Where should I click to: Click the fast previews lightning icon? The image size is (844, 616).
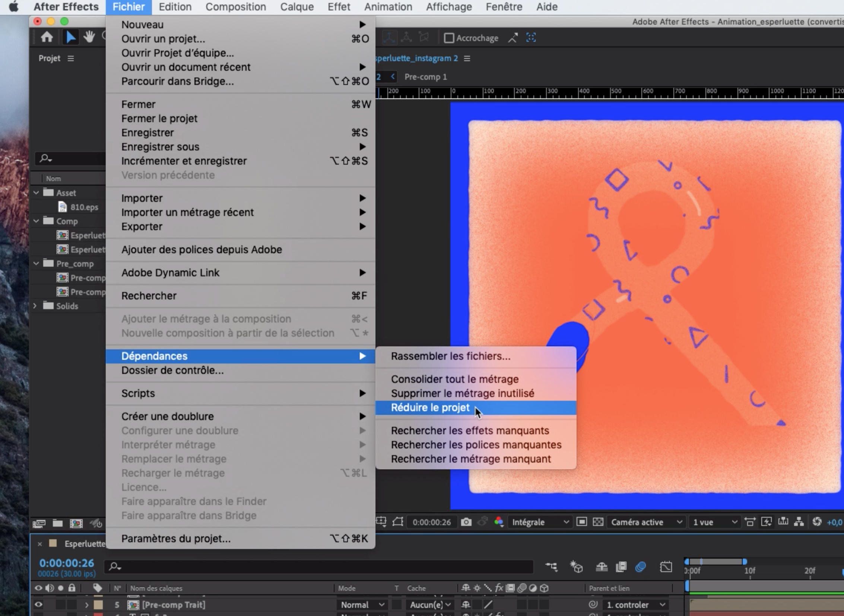click(767, 522)
